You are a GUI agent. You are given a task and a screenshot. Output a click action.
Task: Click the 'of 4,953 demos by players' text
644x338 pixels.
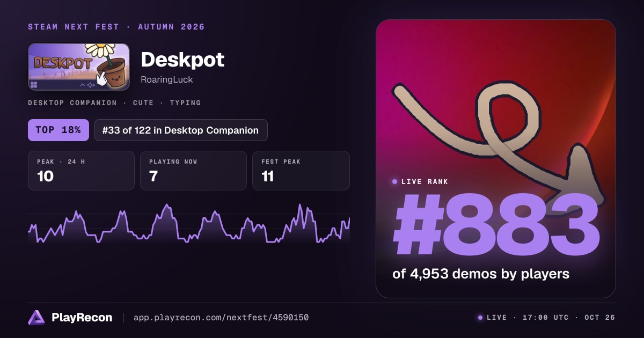coord(481,274)
